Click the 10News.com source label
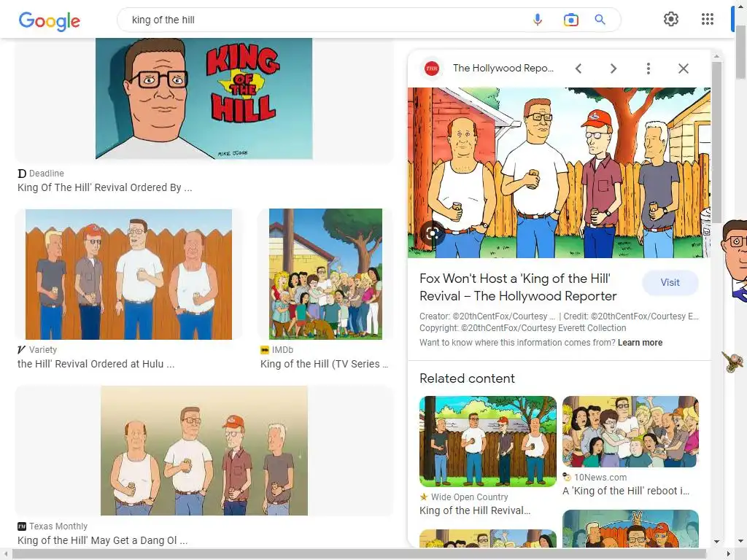 click(600, 477)
